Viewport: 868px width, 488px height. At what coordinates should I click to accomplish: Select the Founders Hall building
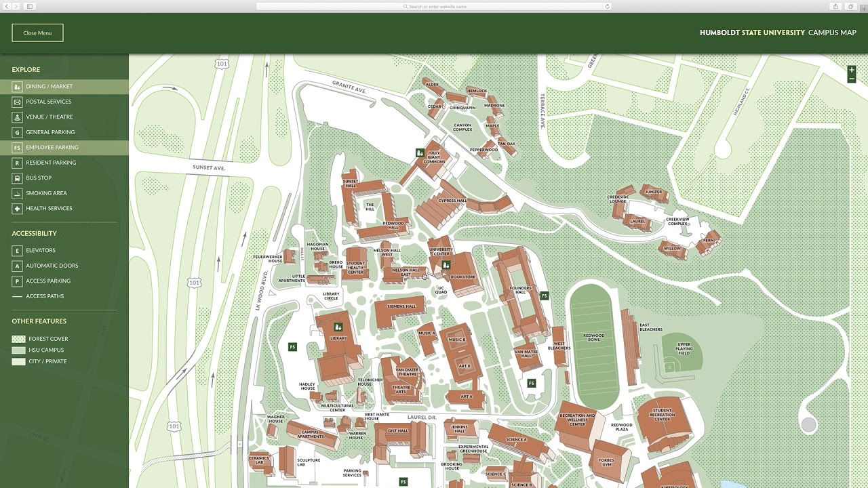(x=521, y=290)
